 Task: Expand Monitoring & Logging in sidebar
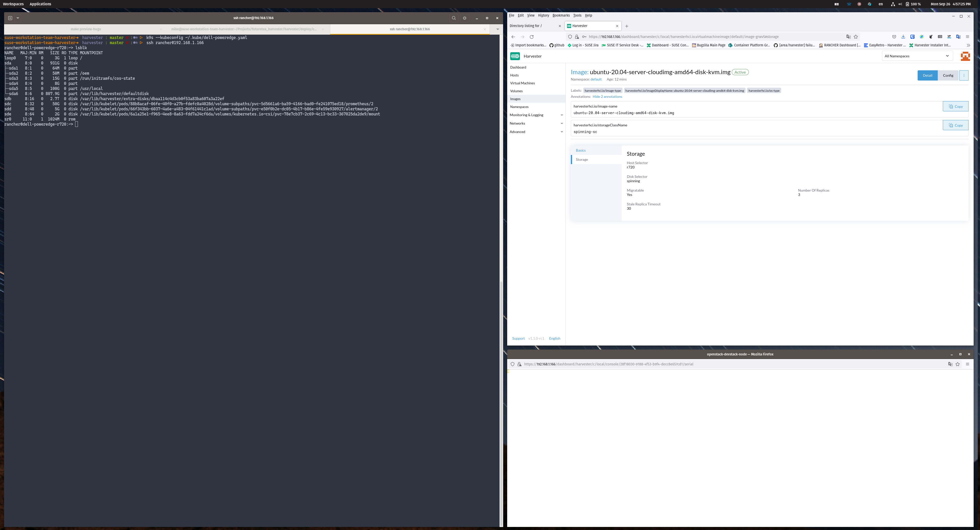(x=536, y=115)
